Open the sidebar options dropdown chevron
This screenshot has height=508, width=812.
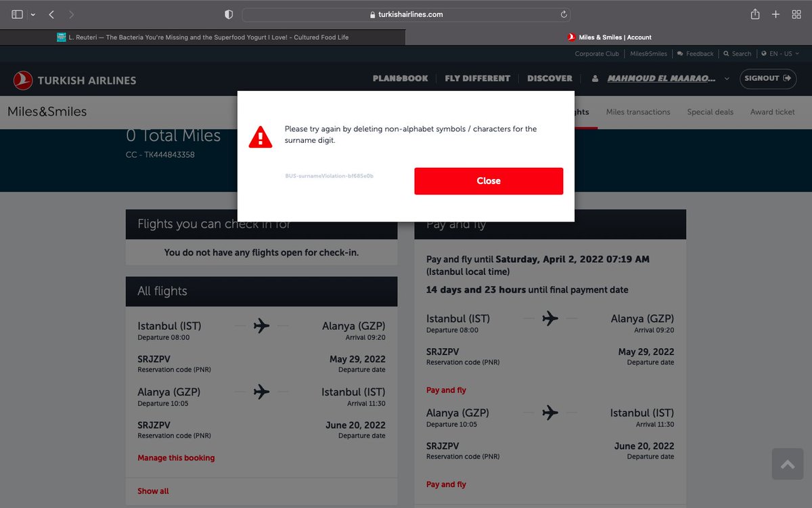pos(32,15)
